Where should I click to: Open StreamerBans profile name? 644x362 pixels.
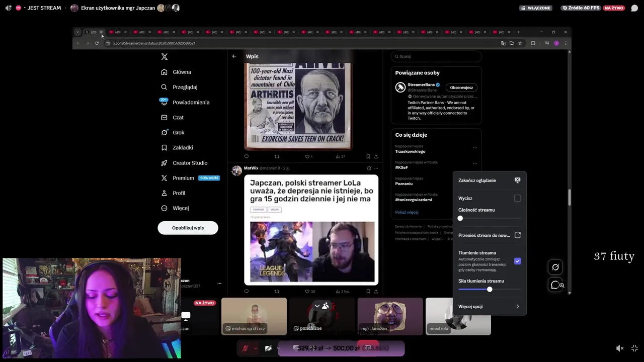tap(421, 85)
